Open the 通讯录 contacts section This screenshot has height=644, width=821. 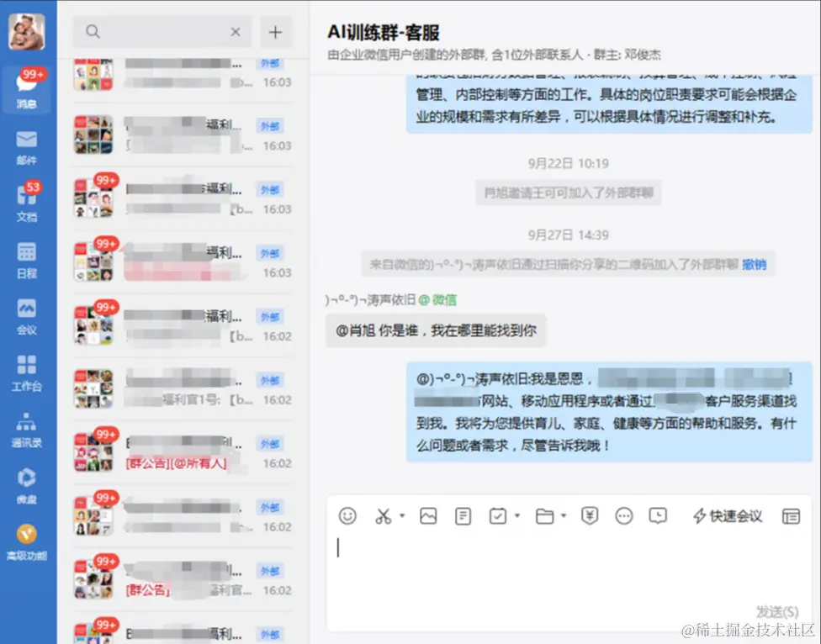26,430
